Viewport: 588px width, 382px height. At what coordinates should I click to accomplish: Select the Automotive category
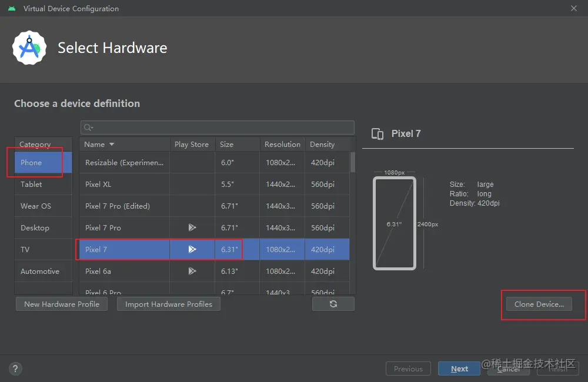(43, 271)
